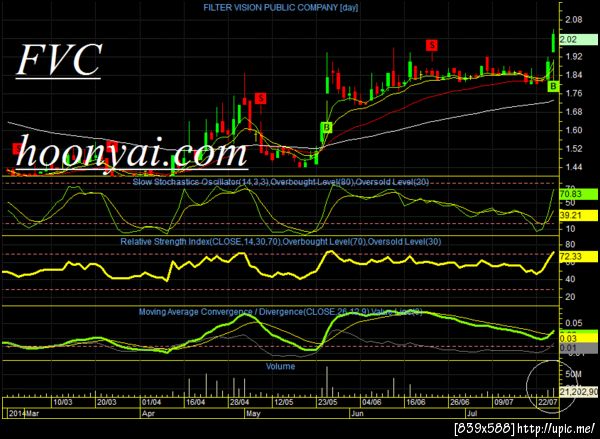Click the 09/07 date label
The height and width of the screenshot is (439, 600).
tap(504, 402)
